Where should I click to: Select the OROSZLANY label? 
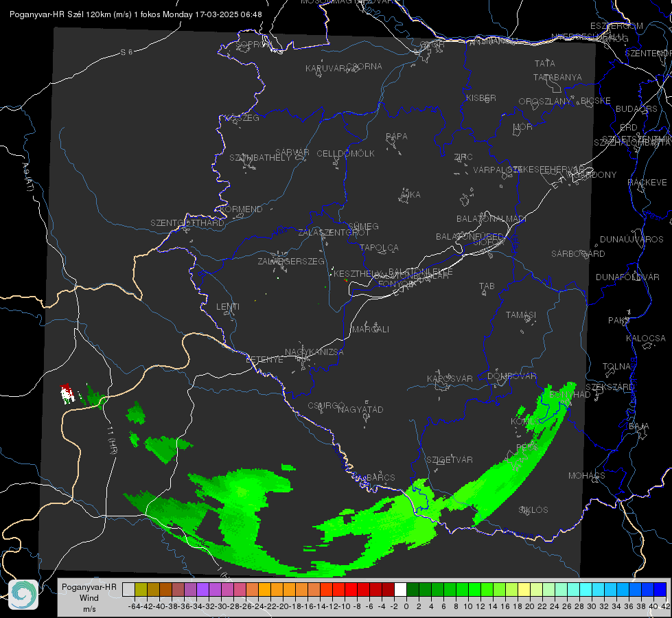(545, 102)
